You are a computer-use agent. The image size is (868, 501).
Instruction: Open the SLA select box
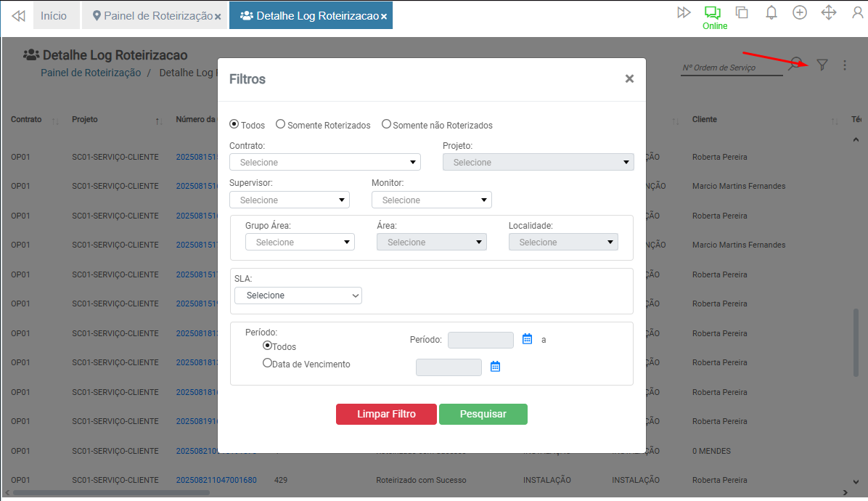(x=298, y=296)
